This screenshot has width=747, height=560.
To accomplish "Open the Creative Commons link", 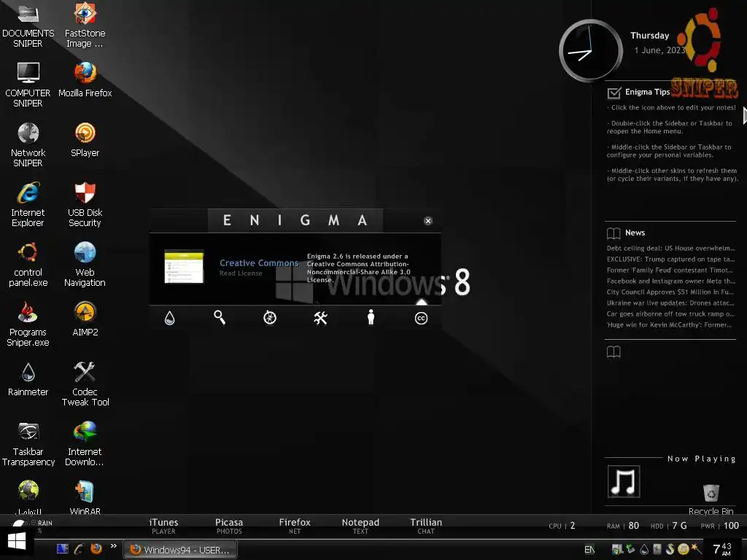I will pyautogui.click(x=259, y=262).
